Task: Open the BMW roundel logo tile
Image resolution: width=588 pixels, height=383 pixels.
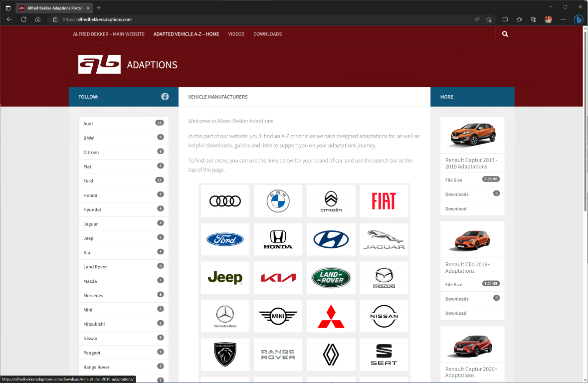Action: click(278, 200)
